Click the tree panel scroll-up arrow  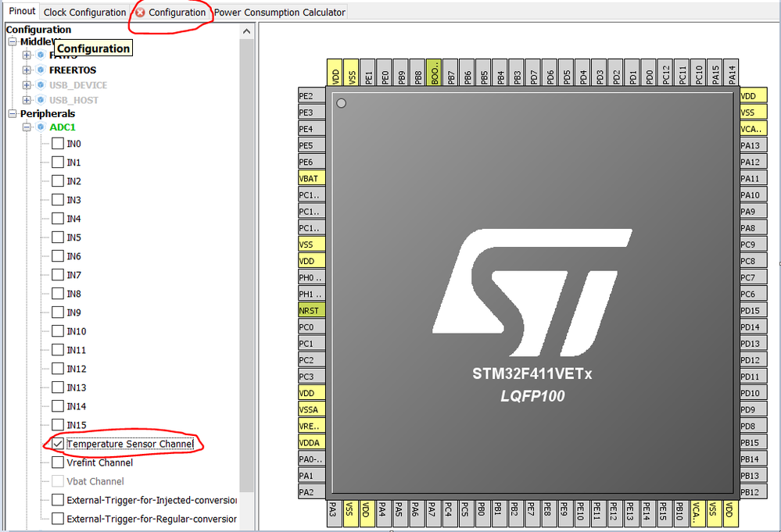246,31
